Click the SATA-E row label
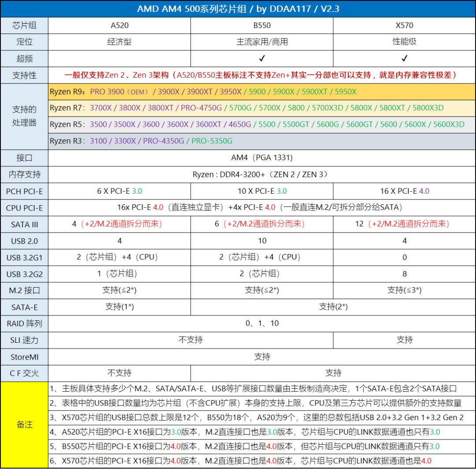Screen dimensions: 476x469 point(24,307)
